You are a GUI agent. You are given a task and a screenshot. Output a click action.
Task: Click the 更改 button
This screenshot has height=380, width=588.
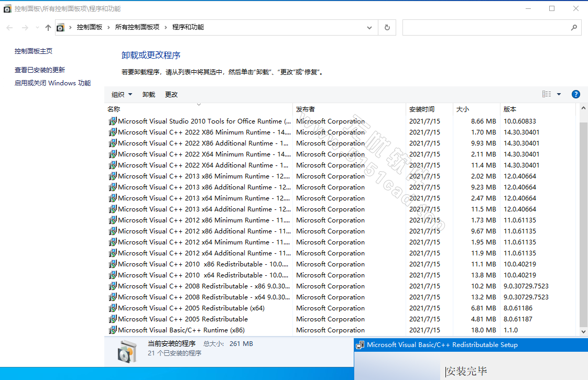(x=171, y=94)
